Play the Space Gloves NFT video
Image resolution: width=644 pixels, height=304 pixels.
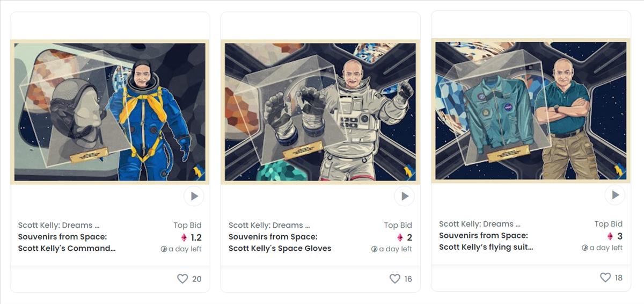coord(404,196)
